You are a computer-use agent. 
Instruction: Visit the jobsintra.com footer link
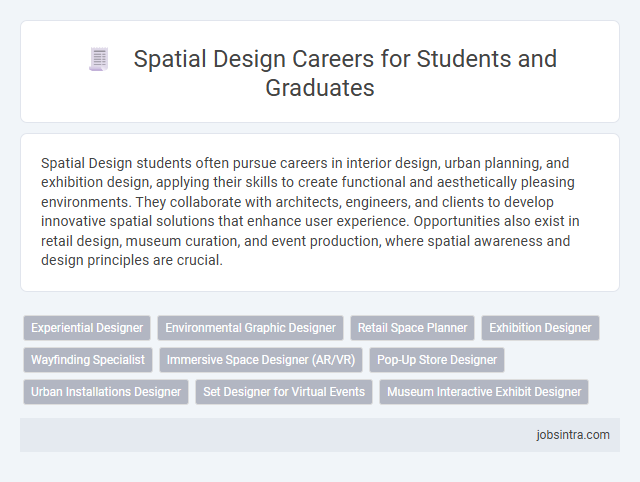(x=573, y=435)
